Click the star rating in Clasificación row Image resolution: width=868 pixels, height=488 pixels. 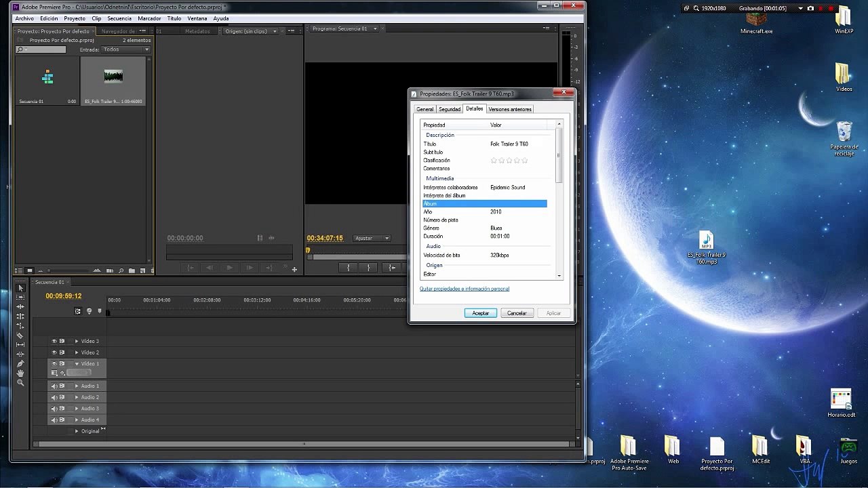tap(509, 161)
